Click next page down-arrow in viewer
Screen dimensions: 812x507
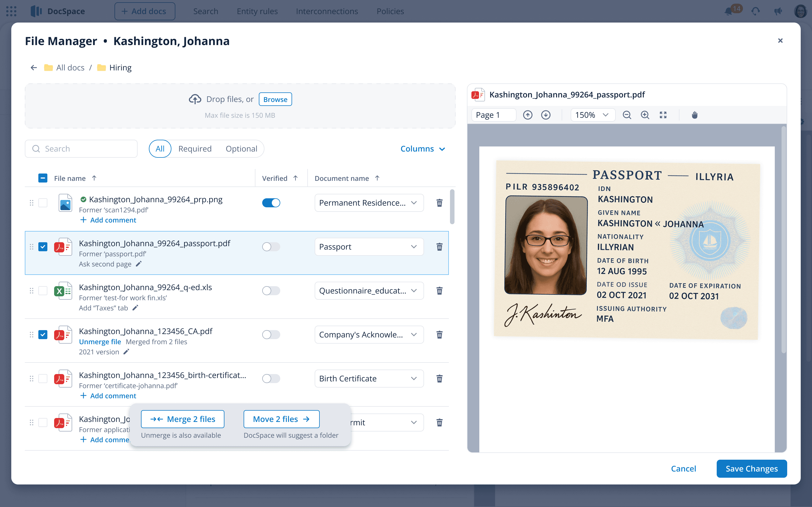tap(546, 115)
